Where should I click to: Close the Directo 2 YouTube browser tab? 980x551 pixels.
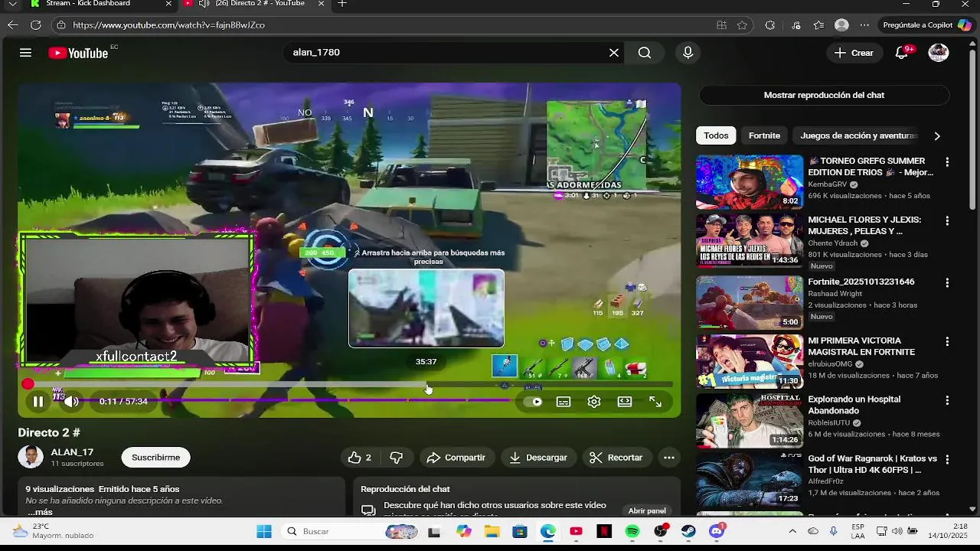pyautogui.click(x=321, y=4)
